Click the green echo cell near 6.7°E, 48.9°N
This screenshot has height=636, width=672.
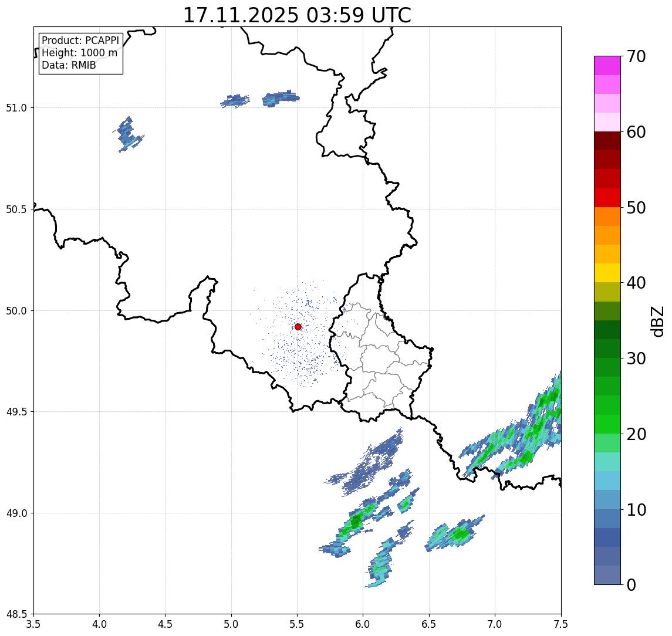coord(461,534)
